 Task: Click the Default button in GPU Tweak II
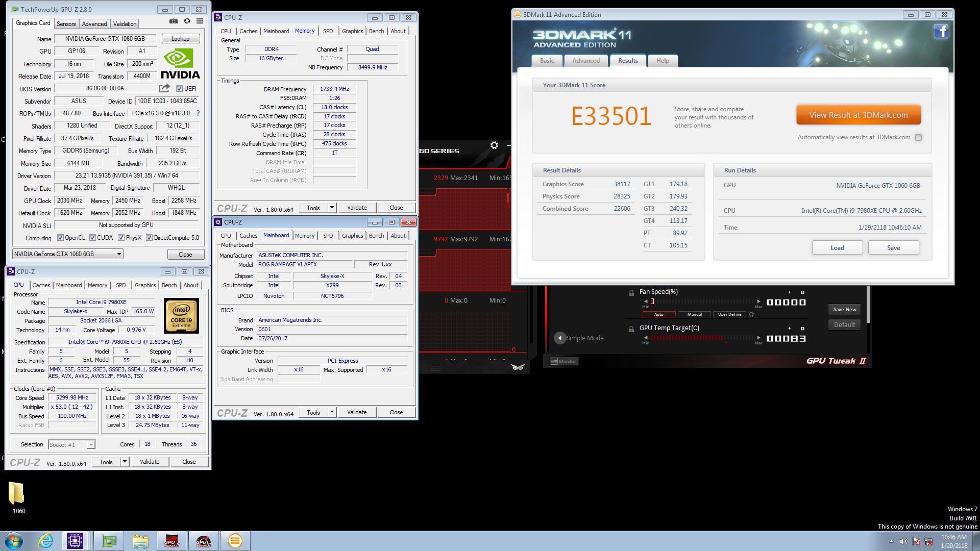845,325
